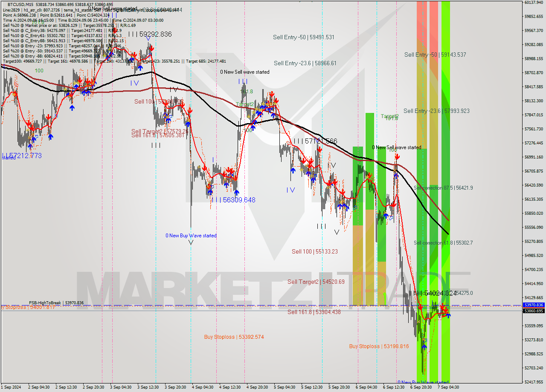Click the 'Sell 100 | 55133.23' label

pyautogui.click(x=315, y=252)
